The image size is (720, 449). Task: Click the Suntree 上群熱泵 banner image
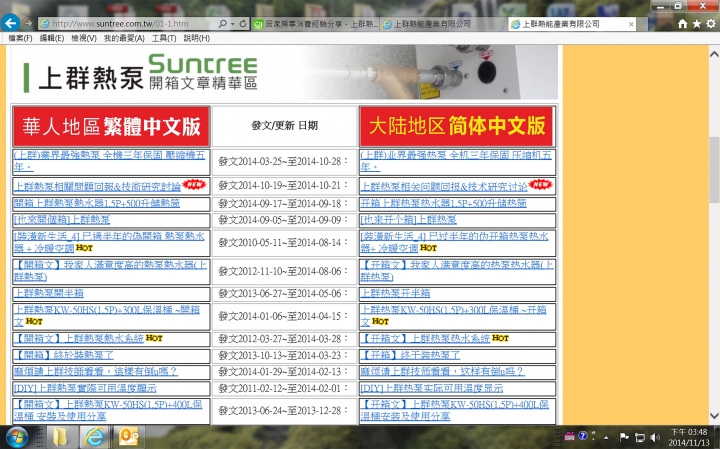tap(284, 73)
